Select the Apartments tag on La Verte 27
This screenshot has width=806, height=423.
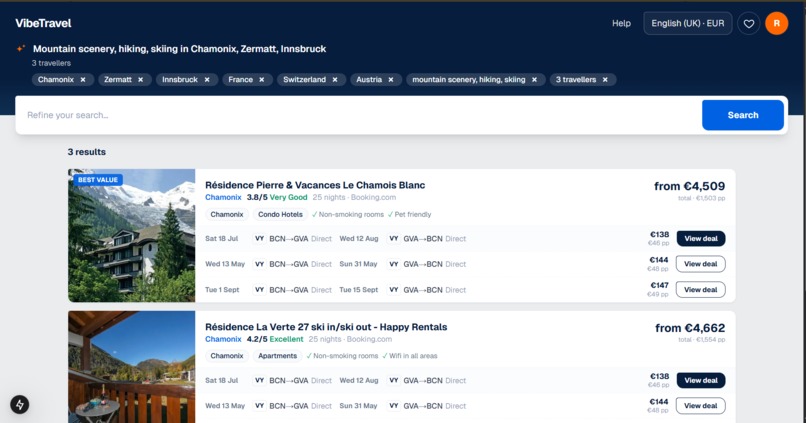pyautogui.click(x=278, y=356)
